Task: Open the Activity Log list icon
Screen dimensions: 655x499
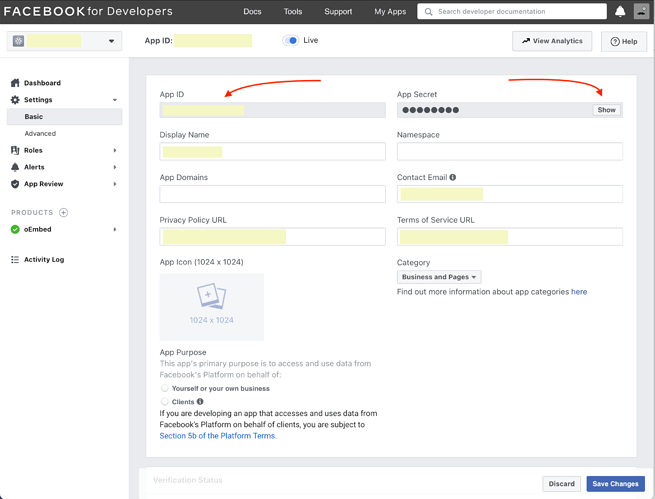Action: tap(15, 259)
